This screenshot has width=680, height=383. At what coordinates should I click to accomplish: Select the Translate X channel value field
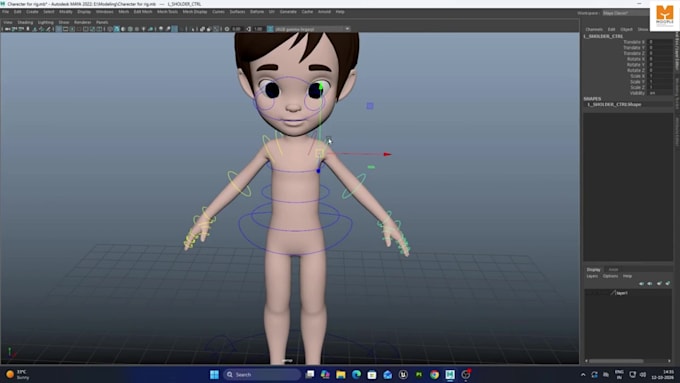(660, 42)
